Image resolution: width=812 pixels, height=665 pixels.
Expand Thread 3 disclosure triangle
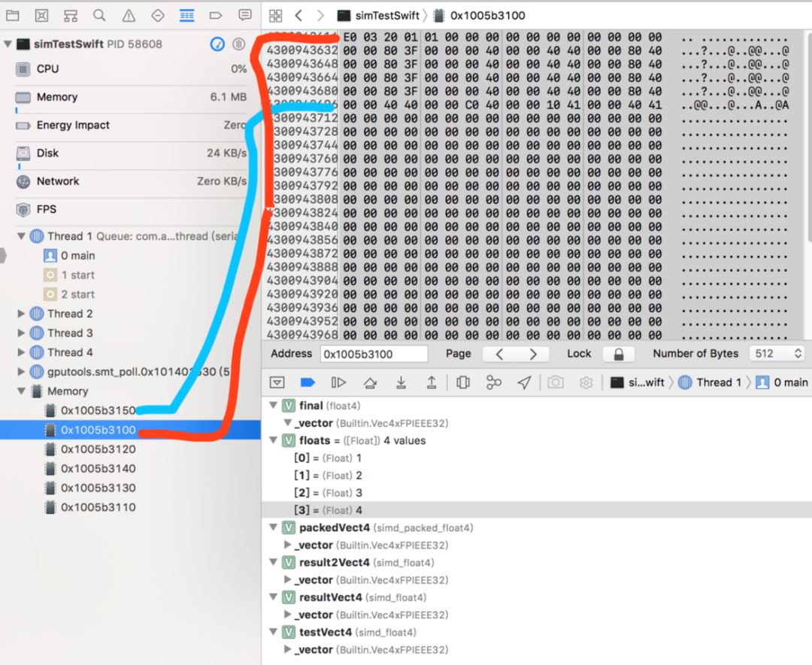point(21,333)
